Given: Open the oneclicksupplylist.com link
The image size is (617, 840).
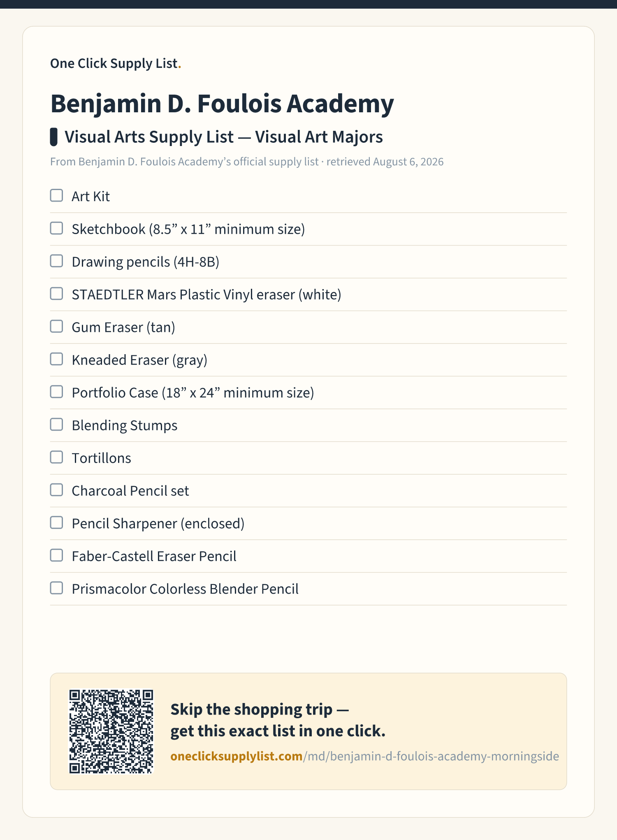Looking at the screenshot, I should click(x=364, y=756).
